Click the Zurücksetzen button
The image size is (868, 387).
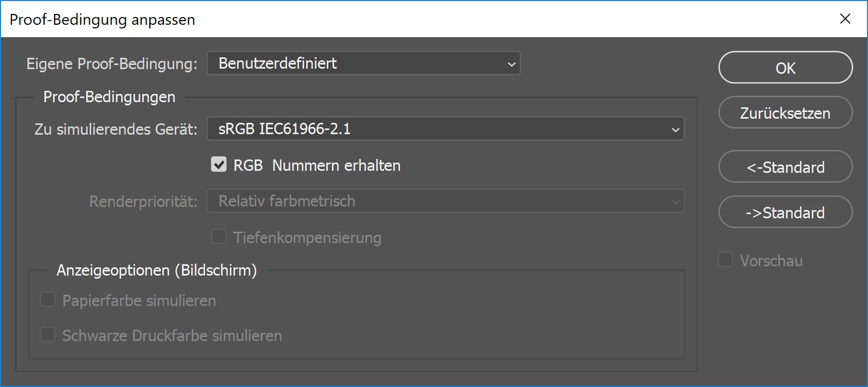(786, 112)
